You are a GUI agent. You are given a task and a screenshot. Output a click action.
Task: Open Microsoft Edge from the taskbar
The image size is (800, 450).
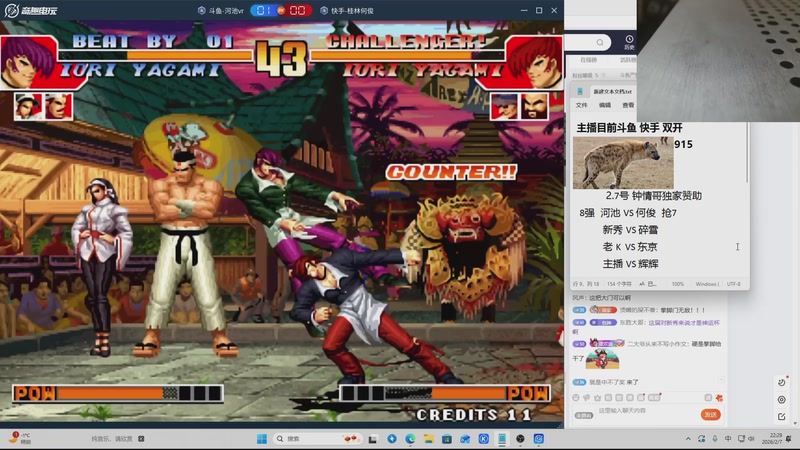point(410,439)
